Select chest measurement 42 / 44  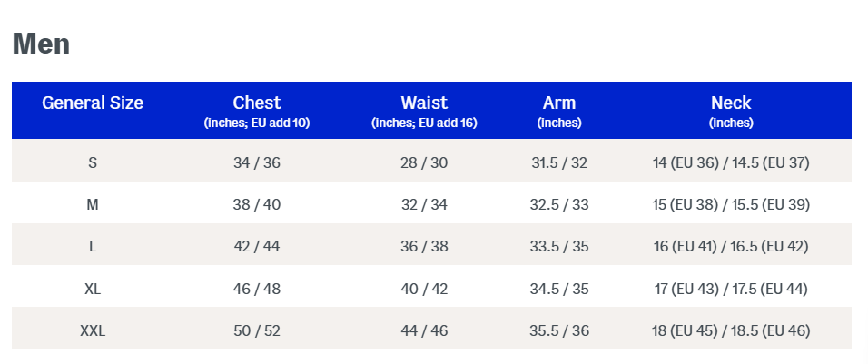(257, 247)
